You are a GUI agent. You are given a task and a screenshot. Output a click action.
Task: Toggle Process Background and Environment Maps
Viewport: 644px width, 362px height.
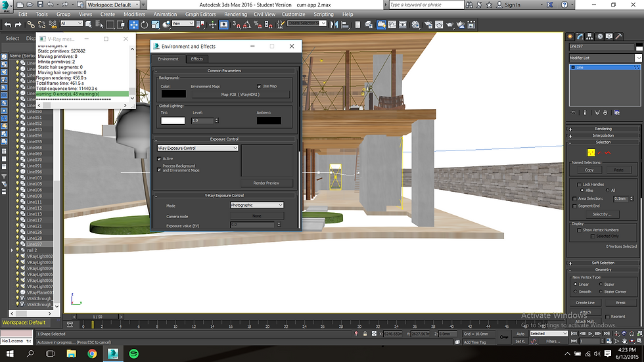tap(159, 169)
